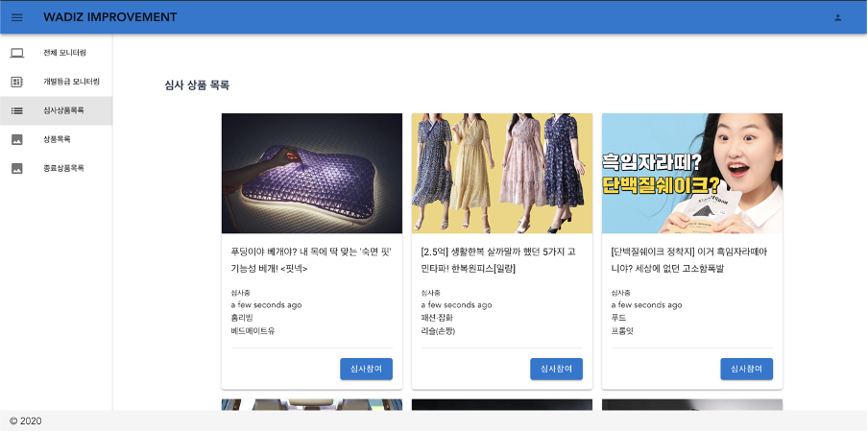The width and height of the screenshot is (868, 432).
Task: Select 심사상품목록 sidebar item
Action: (57, 110)
